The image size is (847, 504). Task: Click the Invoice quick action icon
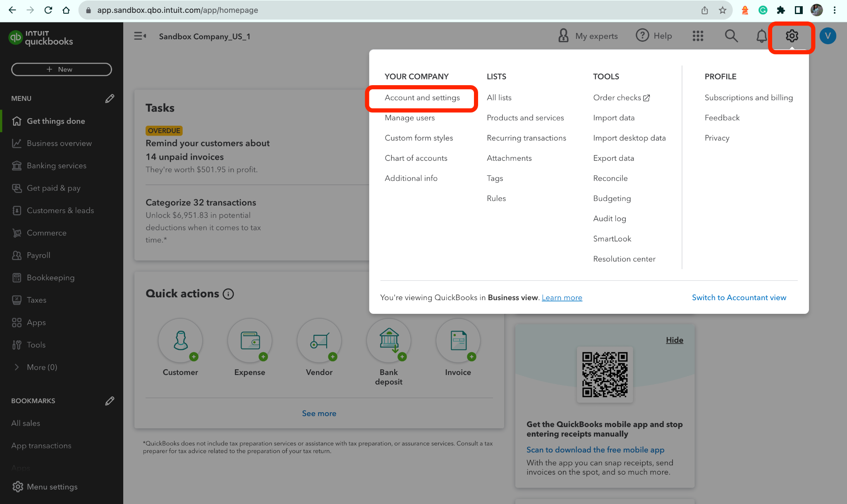point(458,340)
